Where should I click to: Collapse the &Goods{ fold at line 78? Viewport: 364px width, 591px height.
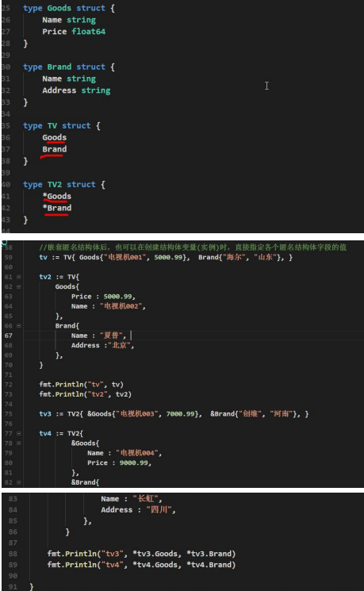pos(18,443)
